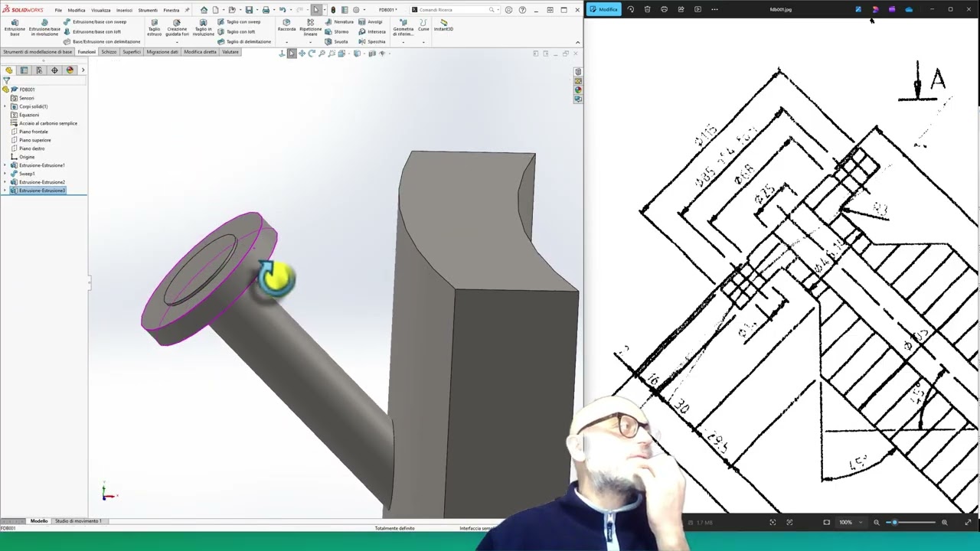
Task: Open the Visualizza menu
Action: pos(101,10)
